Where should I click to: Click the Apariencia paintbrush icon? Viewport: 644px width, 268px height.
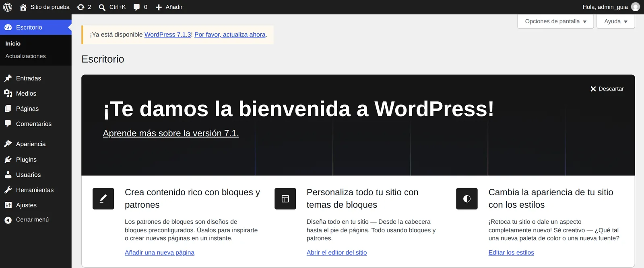(8, 144)
